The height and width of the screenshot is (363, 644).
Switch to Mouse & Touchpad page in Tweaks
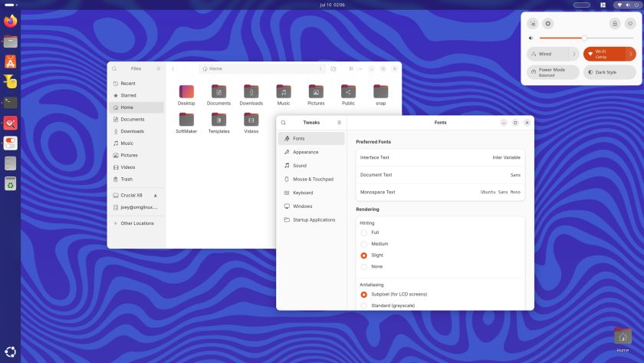tap(311, 180)
